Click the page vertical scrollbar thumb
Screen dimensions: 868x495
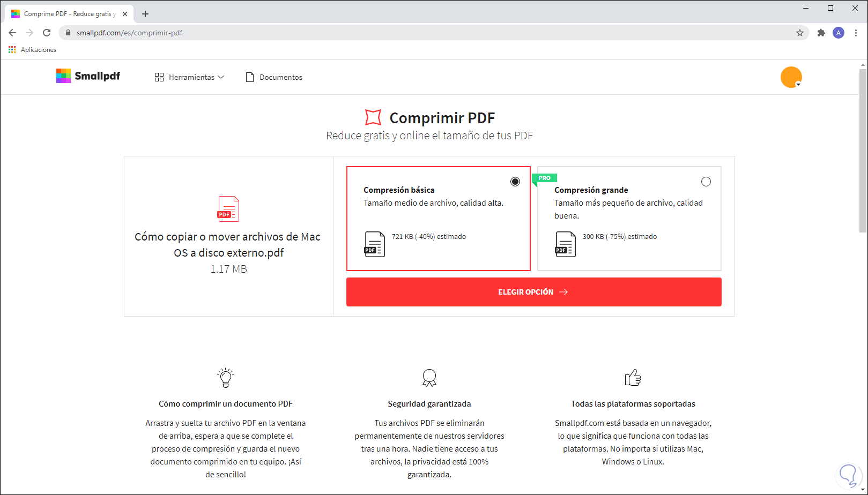point(863,150)
